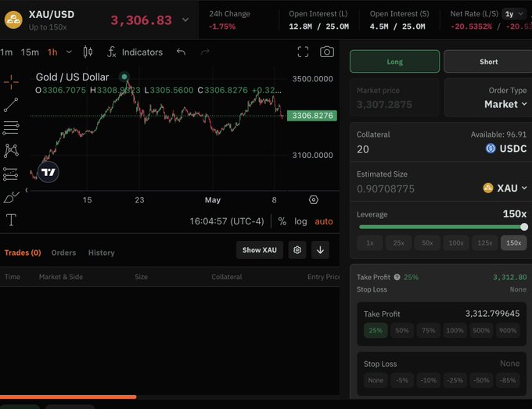Set leverage to 50x
532x409 pixels.
427,243
